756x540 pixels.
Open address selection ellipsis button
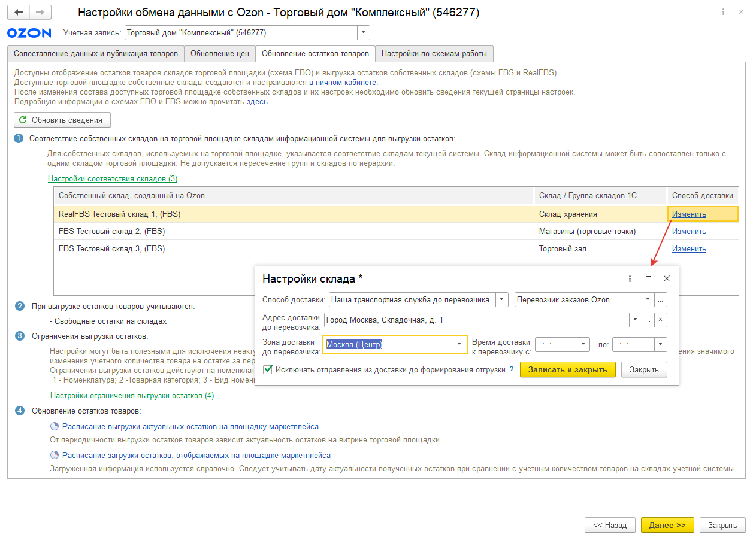click(x=648, y=320)
